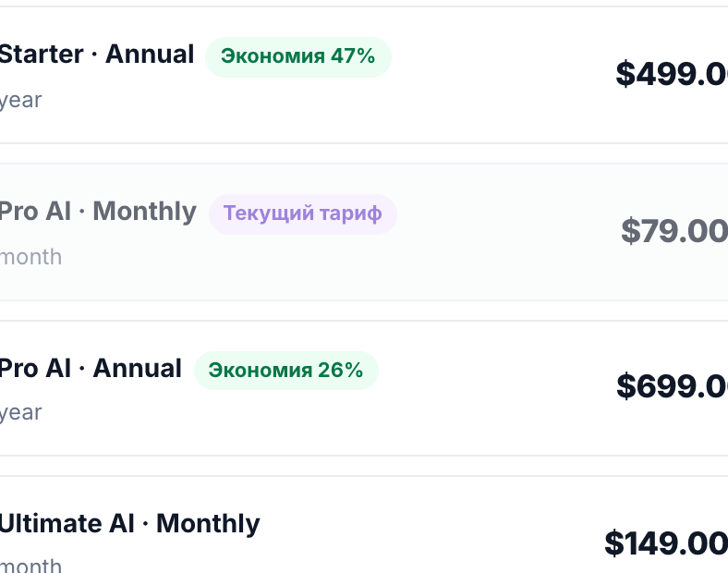The image size is (728, 573).
Task: Click the green Экономия 47% badge
Action: point(298,56)
